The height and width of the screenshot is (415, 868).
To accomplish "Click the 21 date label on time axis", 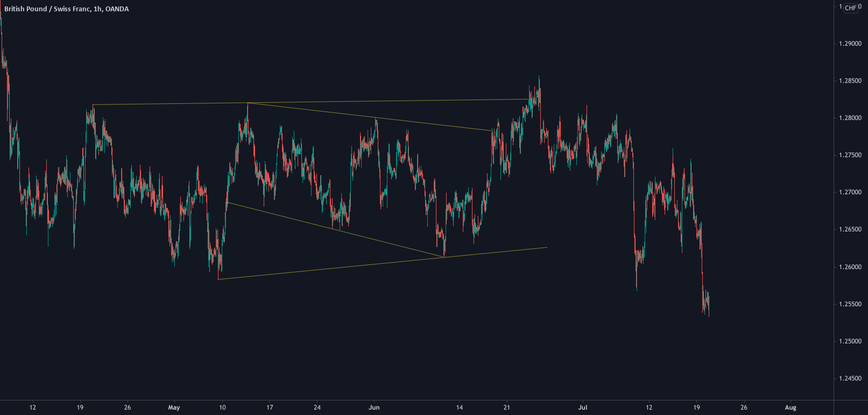I will click(506, 407).
